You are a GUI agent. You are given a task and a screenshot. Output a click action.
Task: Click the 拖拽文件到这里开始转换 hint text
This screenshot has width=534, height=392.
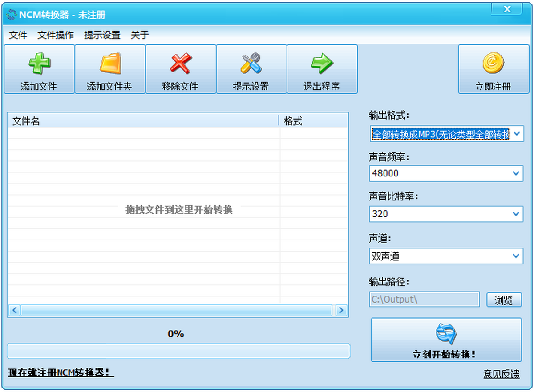[179, 210]
